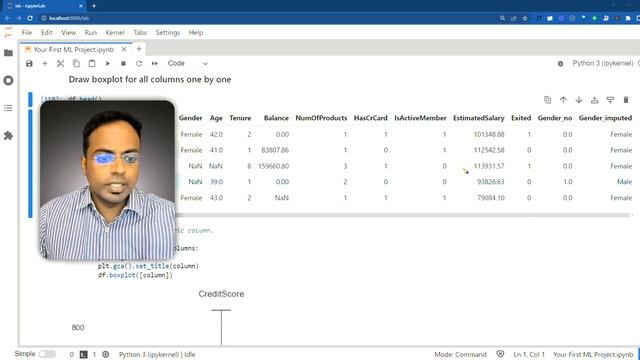Insert a cell below from the cell toolbar
The height and width of the screenshot is (360, 640).
tap(610, 100)
